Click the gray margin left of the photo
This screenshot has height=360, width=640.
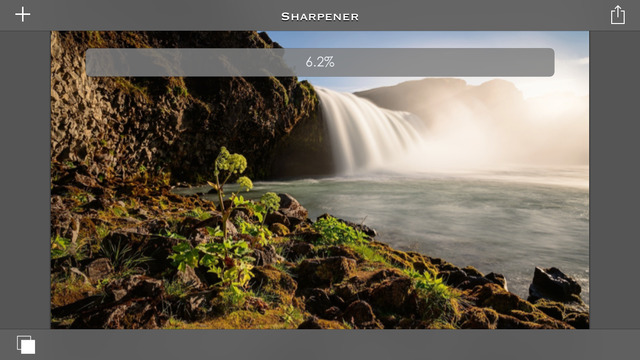pyautogui.click(x=25, y=180)
